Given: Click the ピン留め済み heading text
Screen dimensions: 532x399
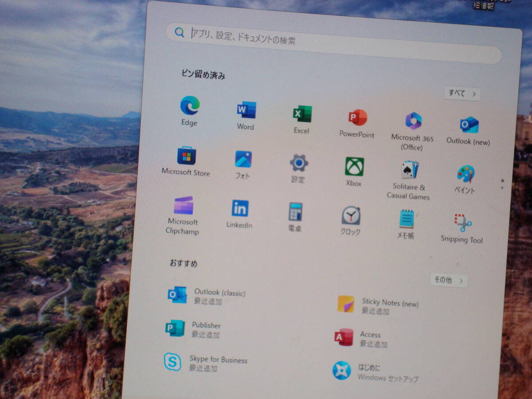Looking at the screenshot, I should coord(203,75).
